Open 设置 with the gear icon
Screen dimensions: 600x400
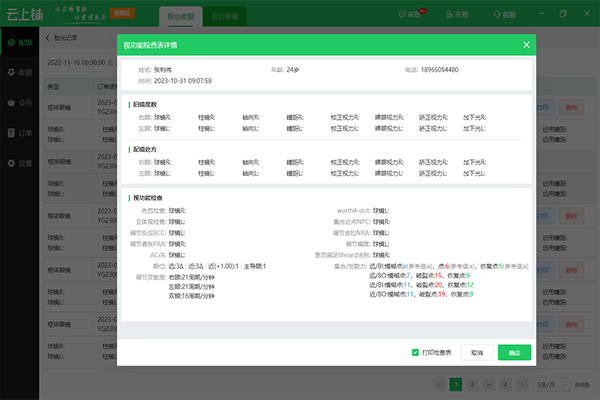click(x=19, y=163)
